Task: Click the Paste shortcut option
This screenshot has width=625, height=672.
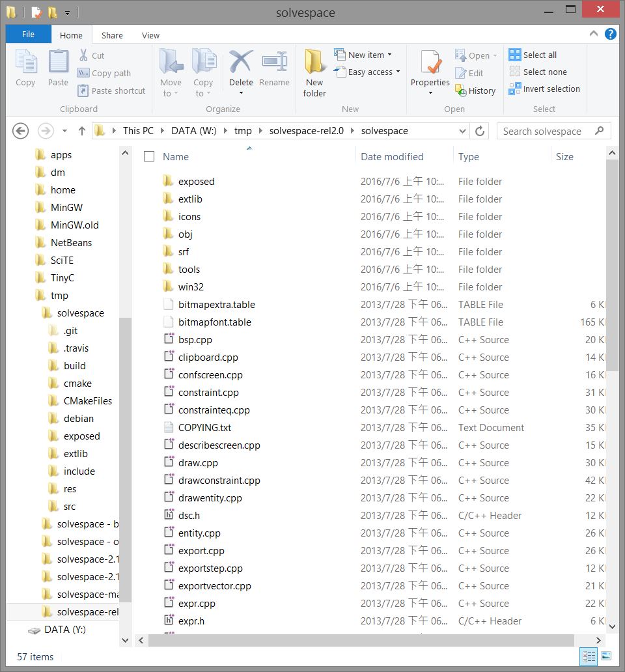Action: coord(111,91)
